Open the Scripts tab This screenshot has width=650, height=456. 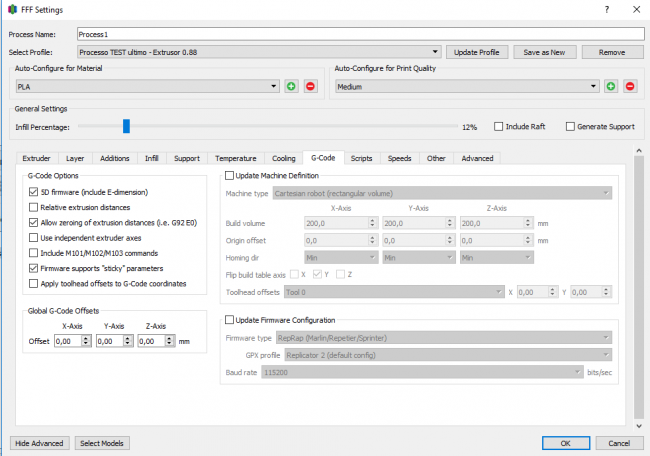361,158
